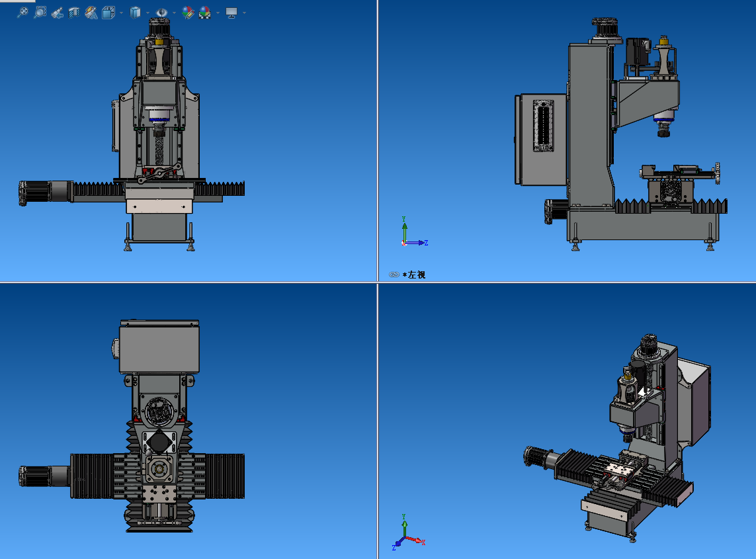
Task: Open Edit Appearance color ball with pencil
Action: 188,12
